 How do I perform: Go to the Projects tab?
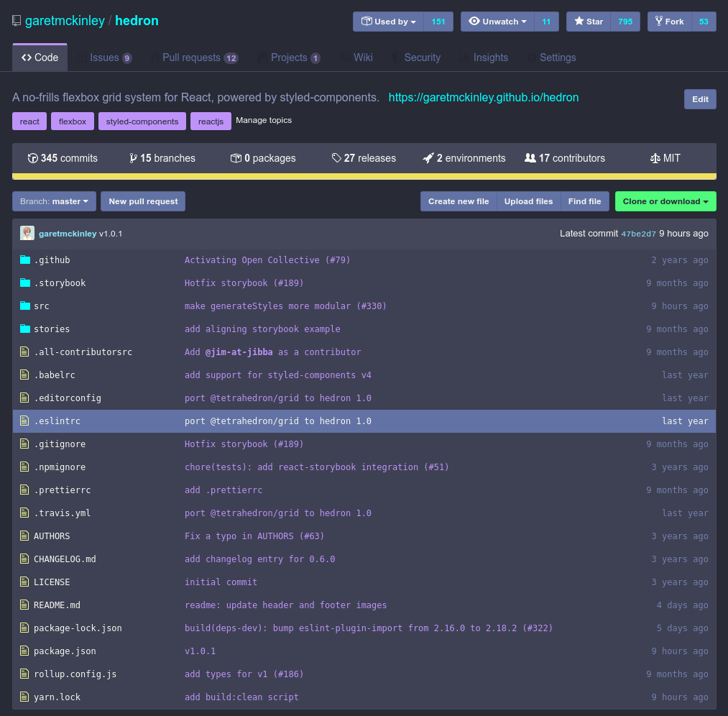pos(289,58)
